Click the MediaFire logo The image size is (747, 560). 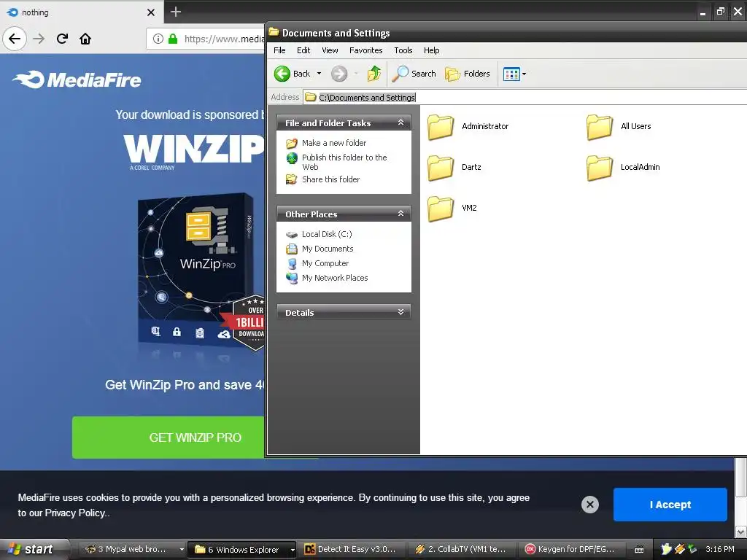pyautogui.click(x=77, y=79)
